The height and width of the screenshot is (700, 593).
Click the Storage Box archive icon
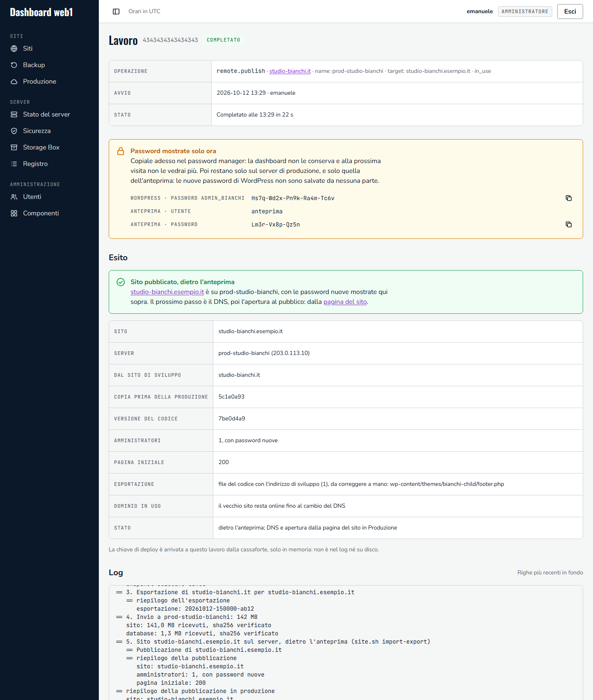pos(14,147)
